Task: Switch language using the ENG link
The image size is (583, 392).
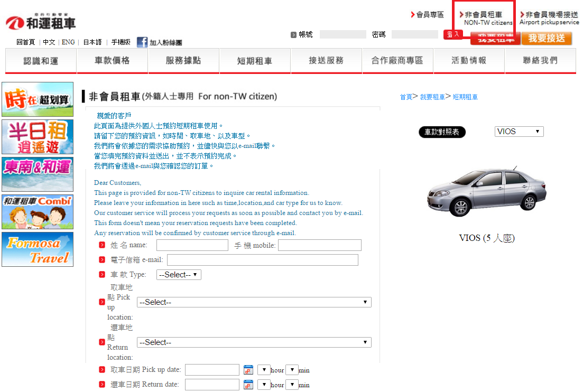Action: click(x=68, y=42)
